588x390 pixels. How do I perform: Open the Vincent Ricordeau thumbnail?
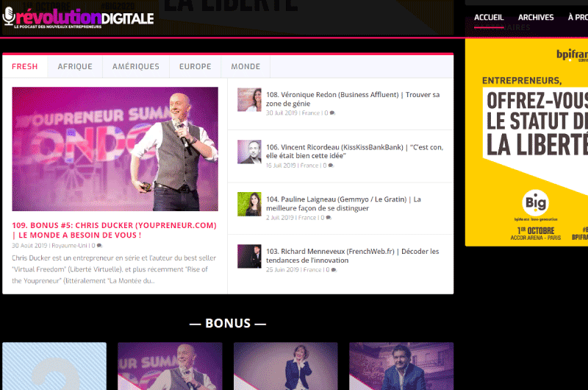249,152
